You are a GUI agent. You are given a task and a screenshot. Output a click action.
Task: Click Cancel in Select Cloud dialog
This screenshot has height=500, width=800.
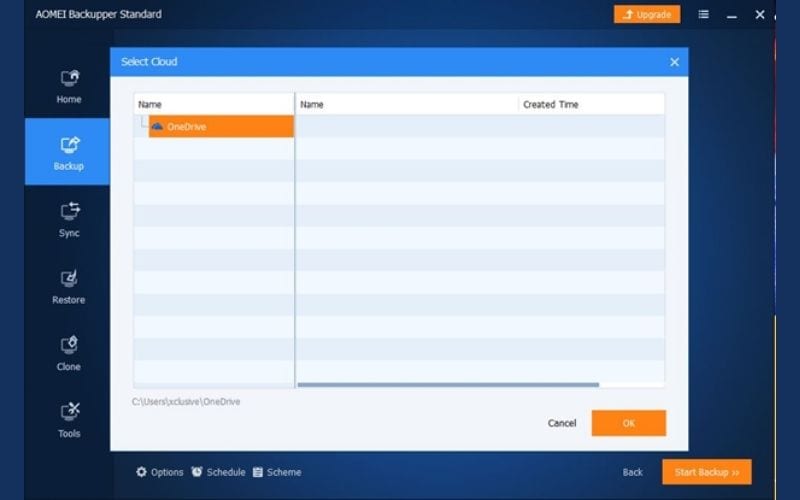coord(562,423)
